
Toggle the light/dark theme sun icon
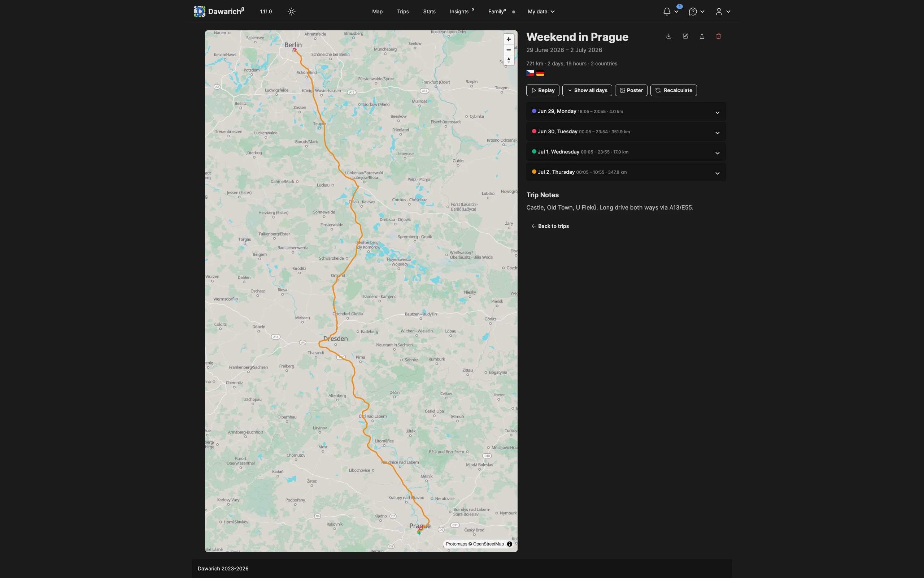[x=292, y=12]
